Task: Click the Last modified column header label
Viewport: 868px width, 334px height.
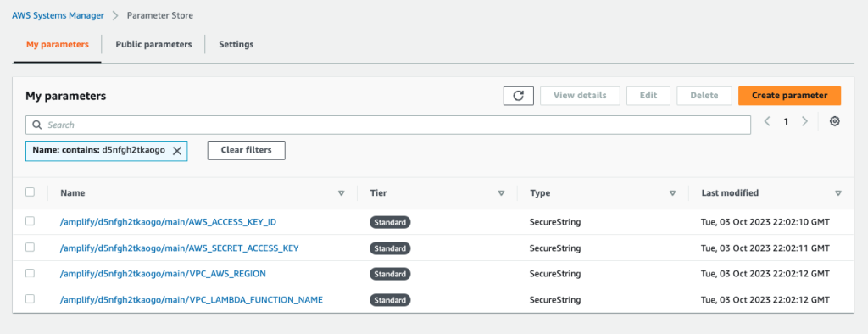Action: tap(730, 193)
